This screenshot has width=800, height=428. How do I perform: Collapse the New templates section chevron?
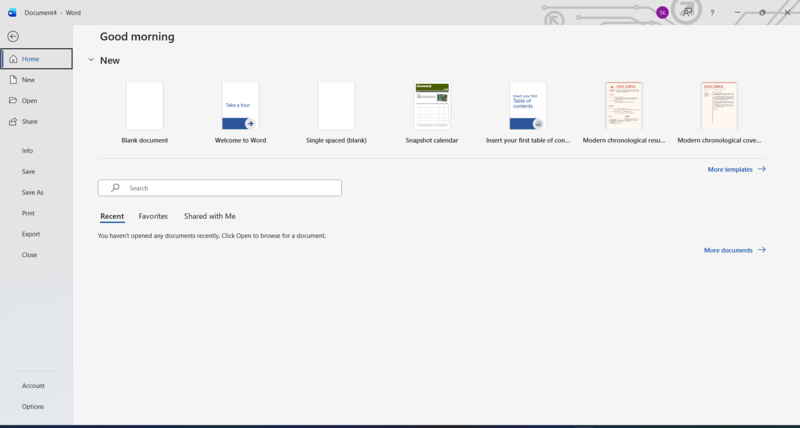[x=91, y=60]
